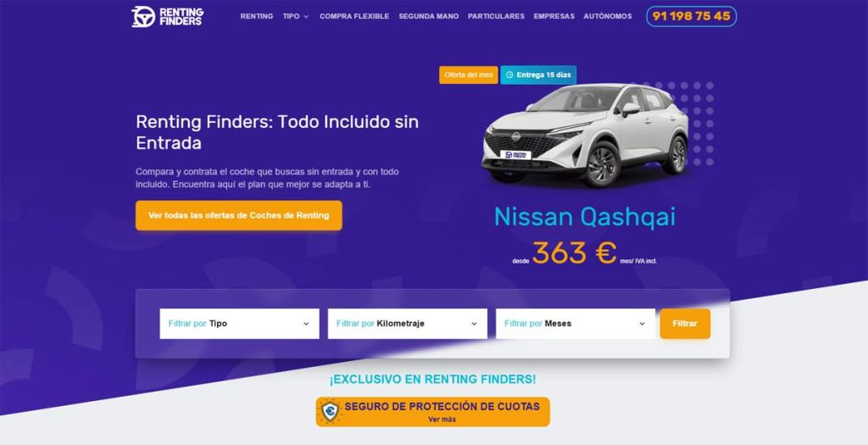The image size is (868, 445).
Task: Go to COMPRA FLEXIBLE in navigation
Action: [354, 17]
